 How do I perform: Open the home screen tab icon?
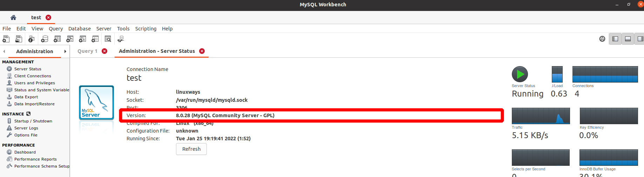click(13, 17)
